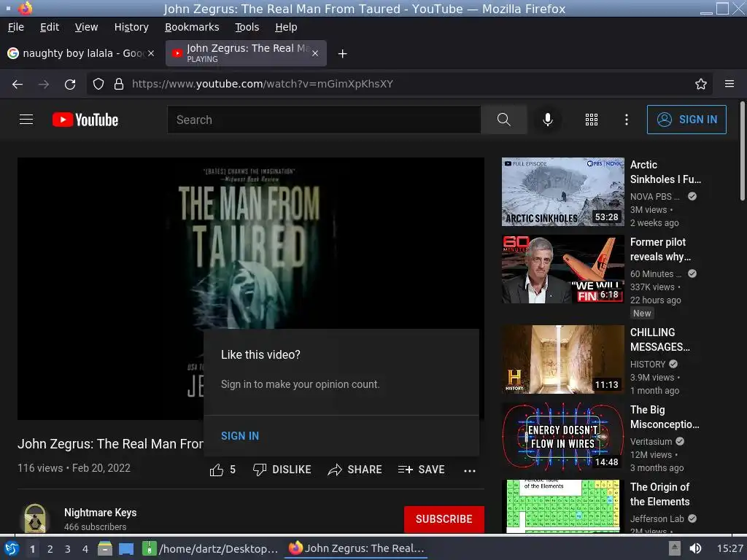Open the Origin of the Elements thumbnail
747x560 pixels.
coord(562,506)
